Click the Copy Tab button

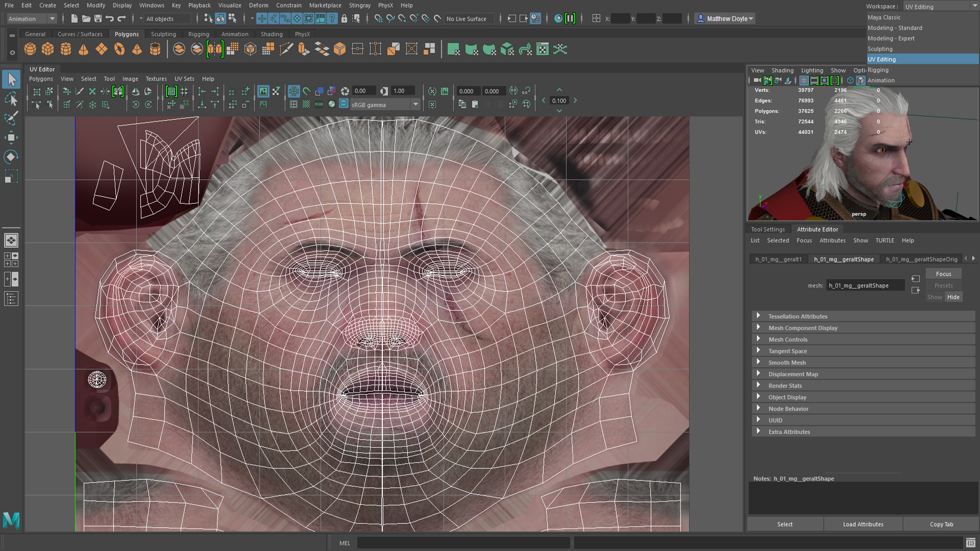click(941, 524)
